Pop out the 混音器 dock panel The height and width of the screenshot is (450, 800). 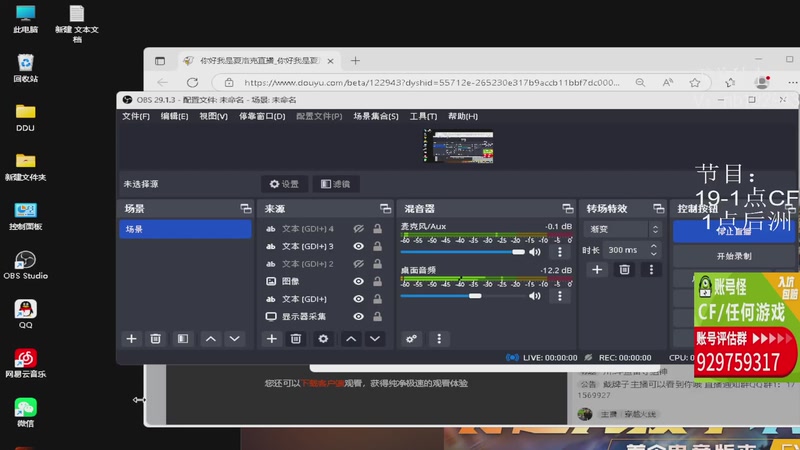click(568, 209)
